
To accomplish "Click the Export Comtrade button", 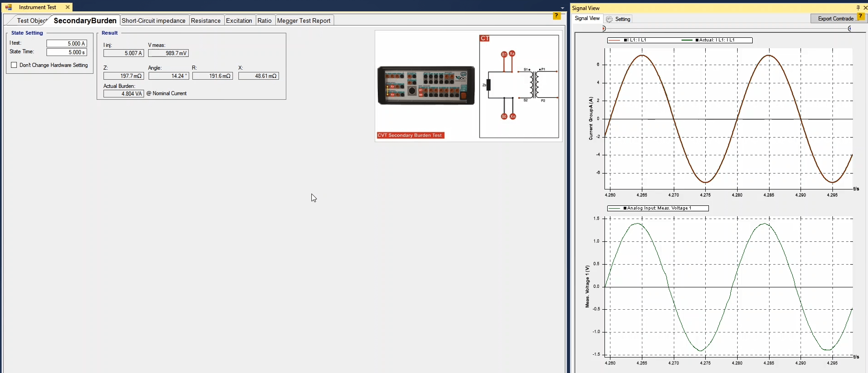I will click(x=835, y=19).
